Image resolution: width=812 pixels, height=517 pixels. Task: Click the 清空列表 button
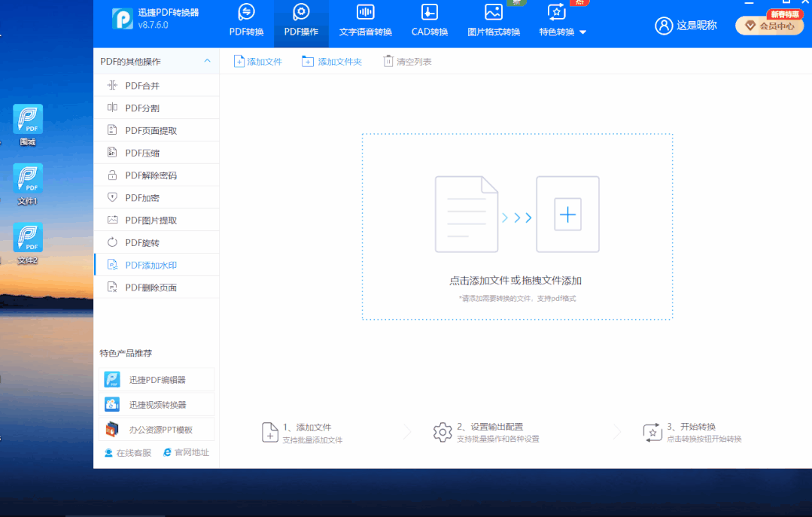(407, 62)
